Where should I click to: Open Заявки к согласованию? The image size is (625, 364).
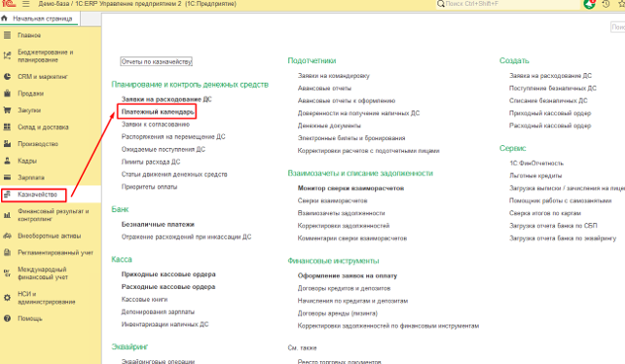[x=156, y=124]
